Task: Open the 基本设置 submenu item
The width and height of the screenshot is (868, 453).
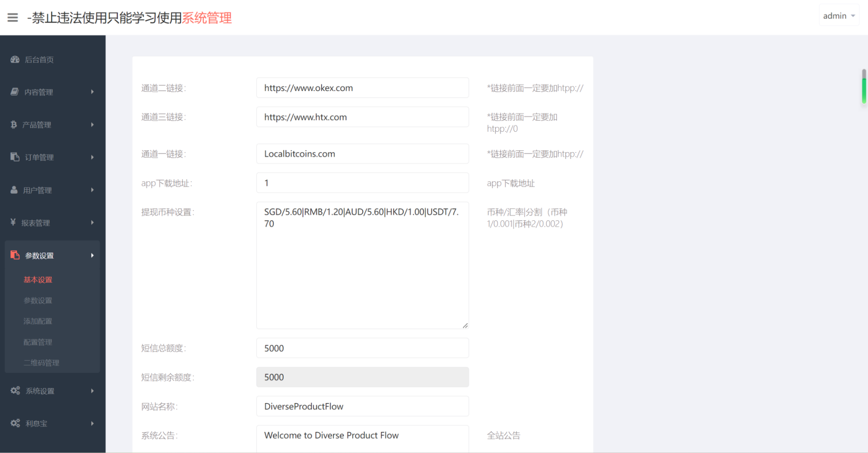Action: click(38, 280)
